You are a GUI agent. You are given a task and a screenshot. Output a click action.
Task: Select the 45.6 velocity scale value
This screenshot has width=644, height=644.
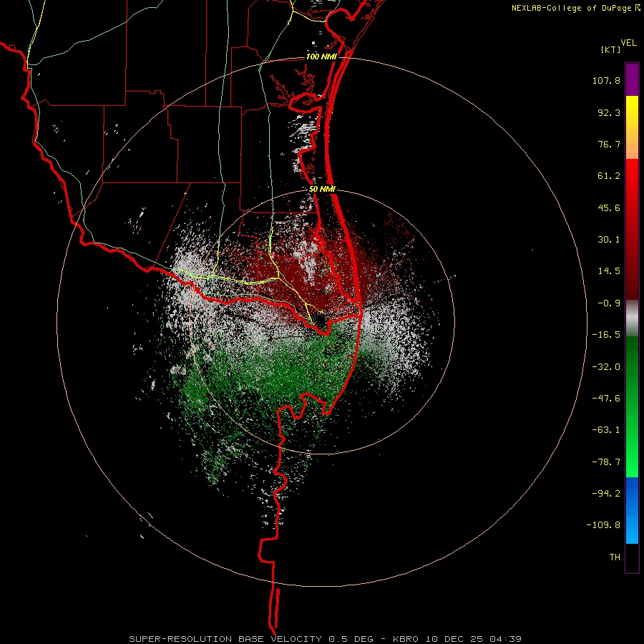(x=609, y=208)
